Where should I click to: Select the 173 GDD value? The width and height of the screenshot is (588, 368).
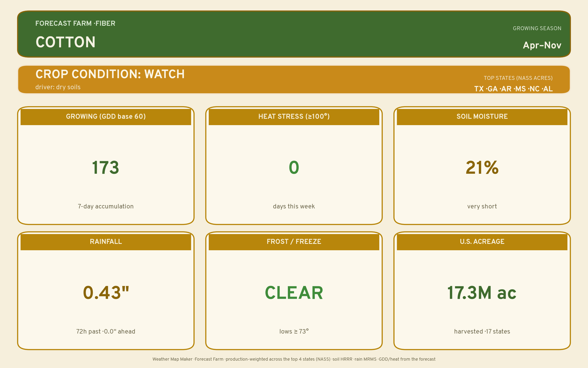pos(105,168)
